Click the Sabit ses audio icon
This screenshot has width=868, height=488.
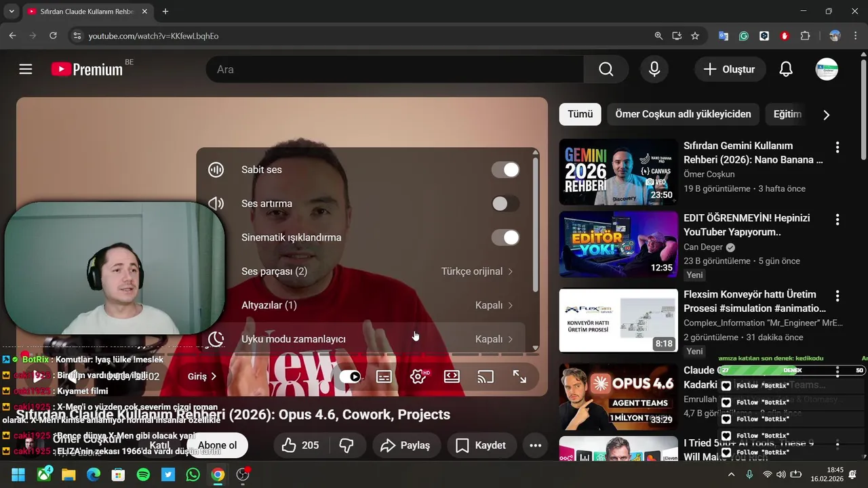(x=216, y=169)
